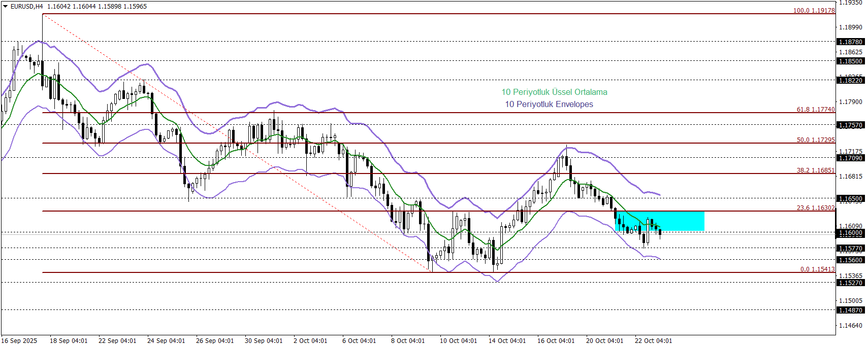Click the 1.16500 price tag on axis
868x347 pixels.
pyautogui.click(x=850, y=199)
